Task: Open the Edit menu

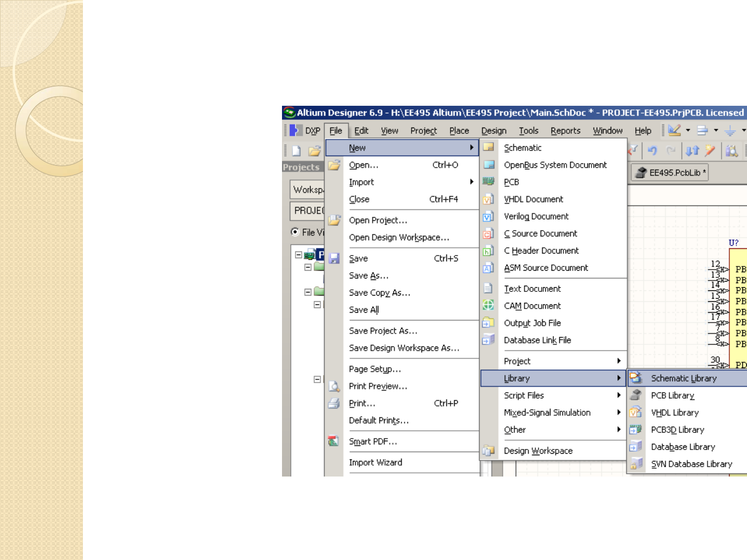Action: (x=361, y=131)
